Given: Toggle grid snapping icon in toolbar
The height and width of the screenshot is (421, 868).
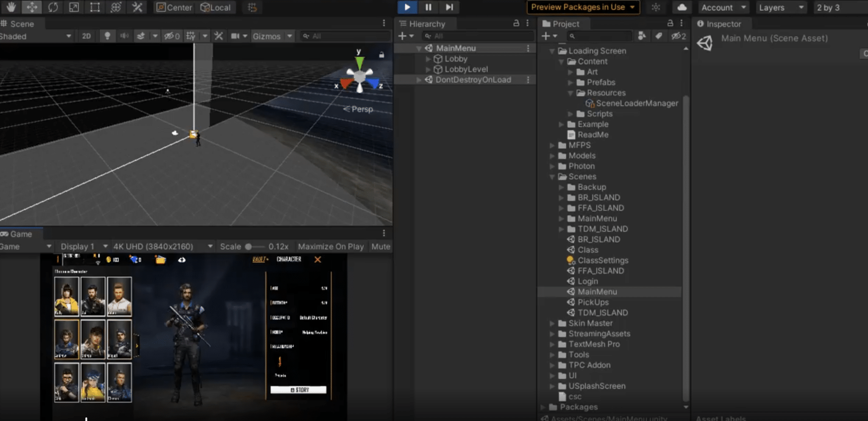Looking at the screenshot, I should click(x=252, y=7).
